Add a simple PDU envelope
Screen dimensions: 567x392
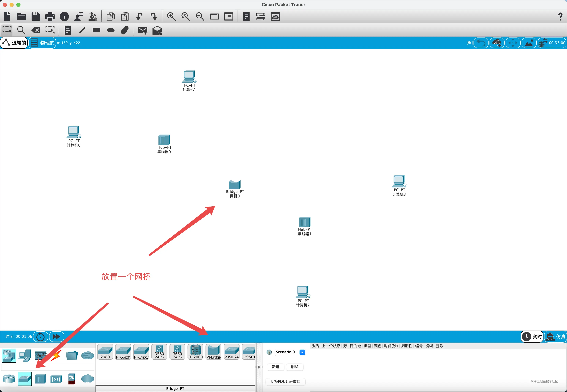[143, 30]
